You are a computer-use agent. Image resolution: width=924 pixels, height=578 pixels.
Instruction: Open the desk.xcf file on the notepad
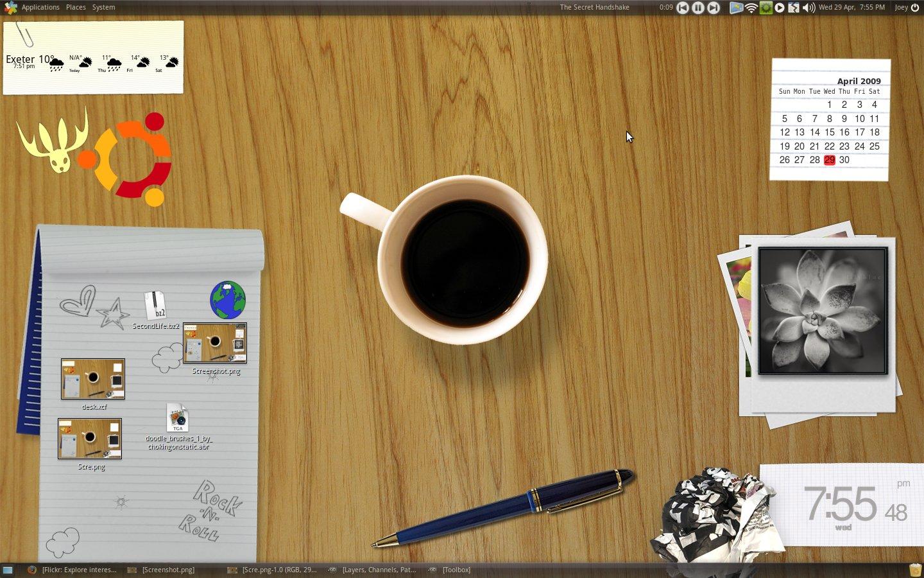tap(92, 379)
